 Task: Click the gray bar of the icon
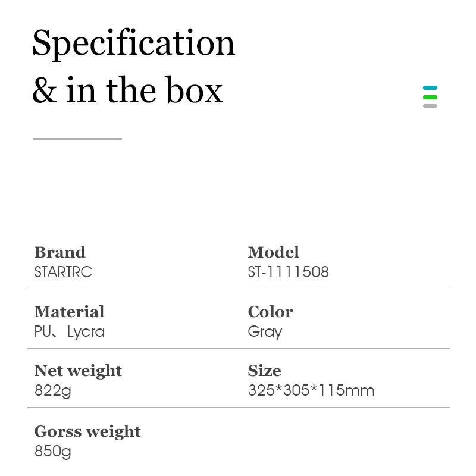coord(430,106)
